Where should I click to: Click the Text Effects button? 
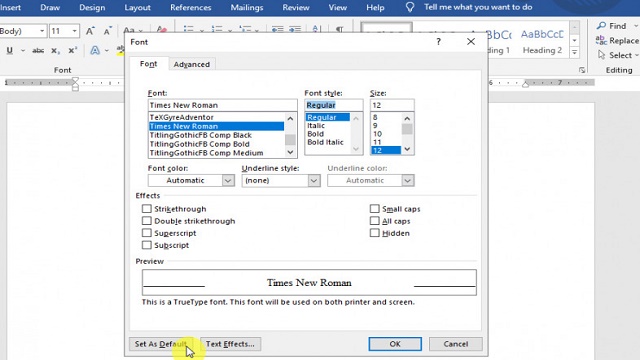[230, 344]
